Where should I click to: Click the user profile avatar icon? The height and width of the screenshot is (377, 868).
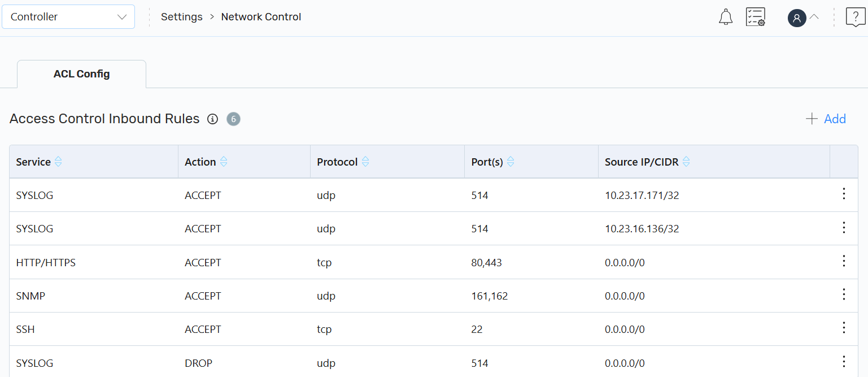(x=796, y=18)
